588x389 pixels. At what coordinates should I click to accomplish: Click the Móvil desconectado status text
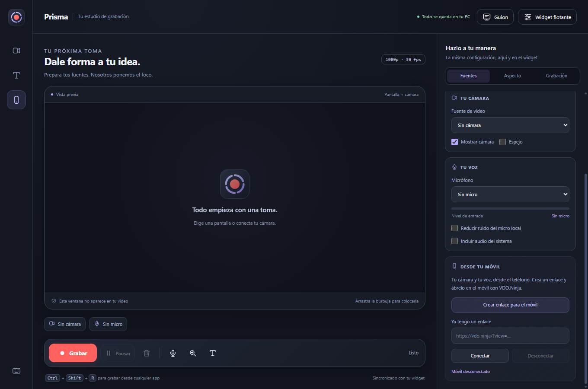470,372
